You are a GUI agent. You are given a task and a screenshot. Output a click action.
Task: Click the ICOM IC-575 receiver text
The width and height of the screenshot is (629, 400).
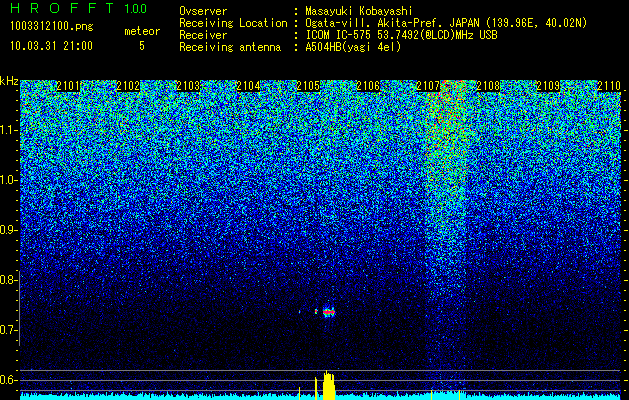401,35
